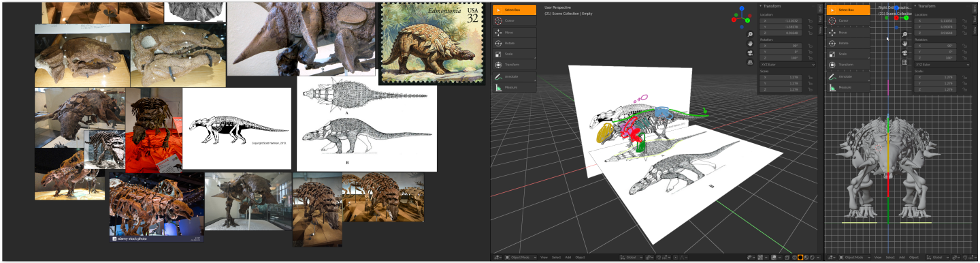This screenshot has width=980, height=263.
Task: Click the zoom magnifier icon in right orthographic viewport
Action: coord(904,34)
